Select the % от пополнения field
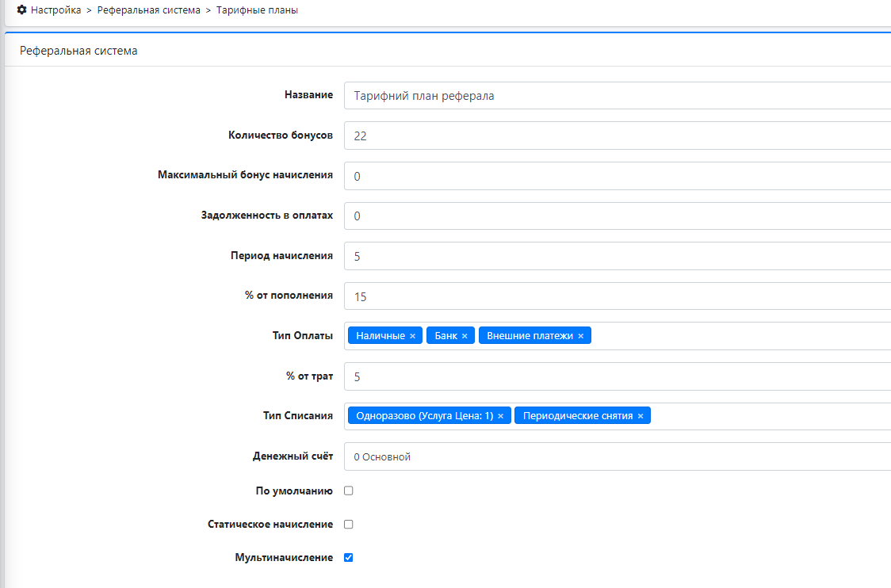 [x=618, y=296]
